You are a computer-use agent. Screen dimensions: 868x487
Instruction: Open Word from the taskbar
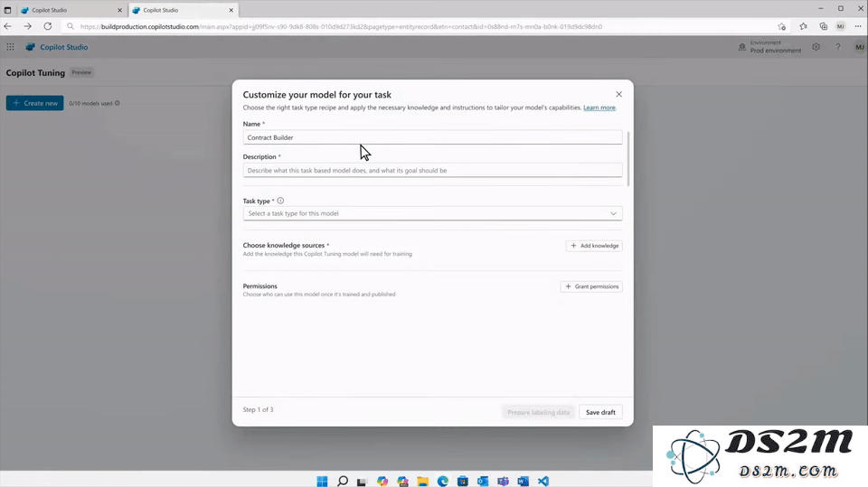pos(524,481)
